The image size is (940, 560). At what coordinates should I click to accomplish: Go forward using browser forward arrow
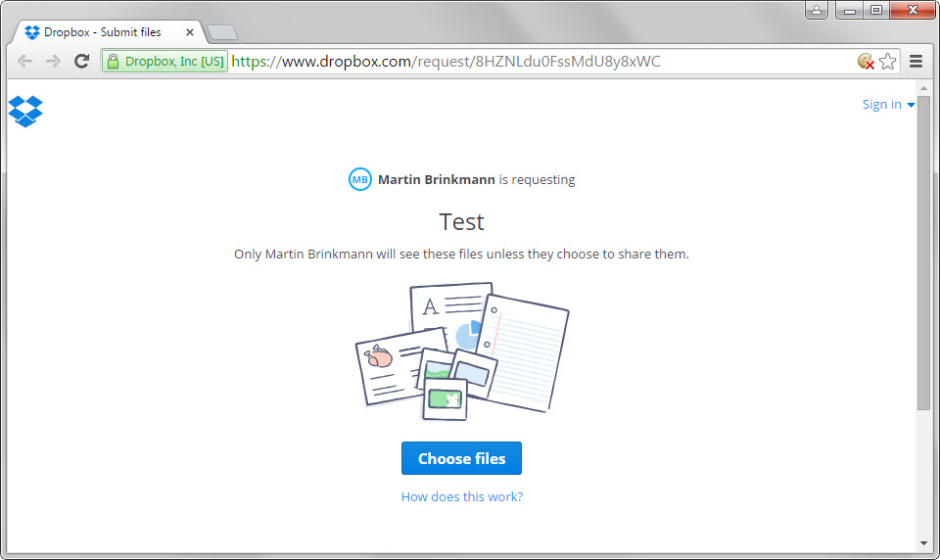point(53,61)
